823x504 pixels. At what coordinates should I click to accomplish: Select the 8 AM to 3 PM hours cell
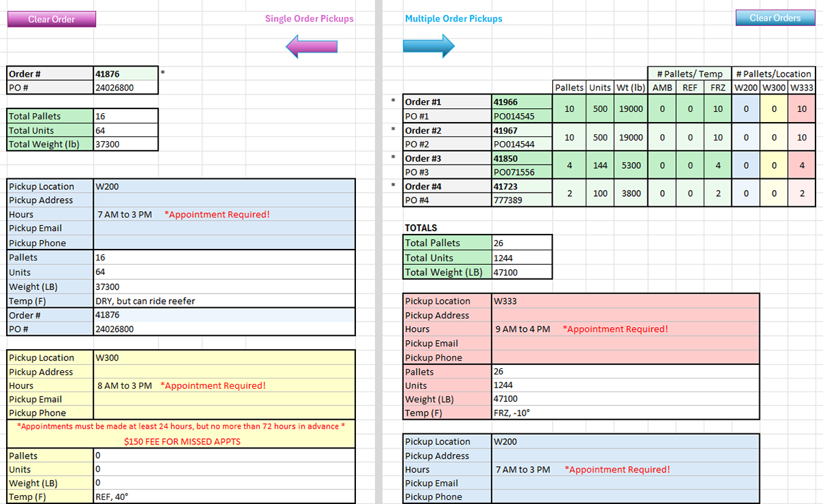[x=224, y=385]
